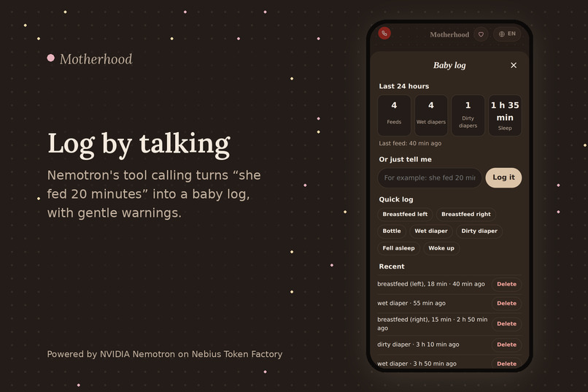Log a Dirty diaper
The image size is (588, 392).
point(479,231)
